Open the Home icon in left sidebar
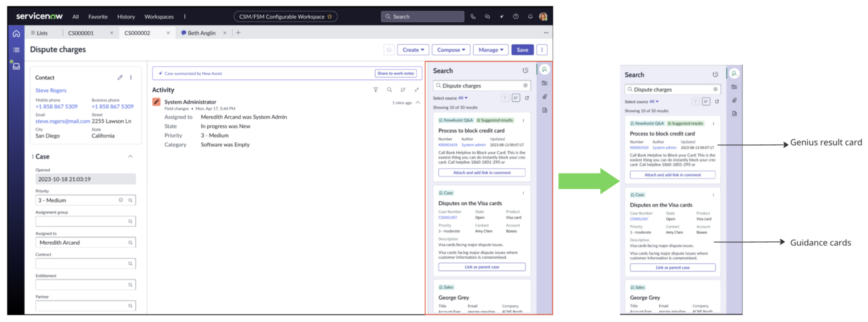This screenshot has height=322, width=868. coord(16,33)
